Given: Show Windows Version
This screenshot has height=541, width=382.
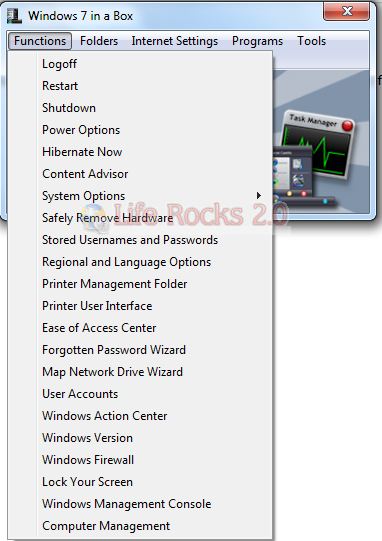Looking at the screenshot, I should point(140,438).
